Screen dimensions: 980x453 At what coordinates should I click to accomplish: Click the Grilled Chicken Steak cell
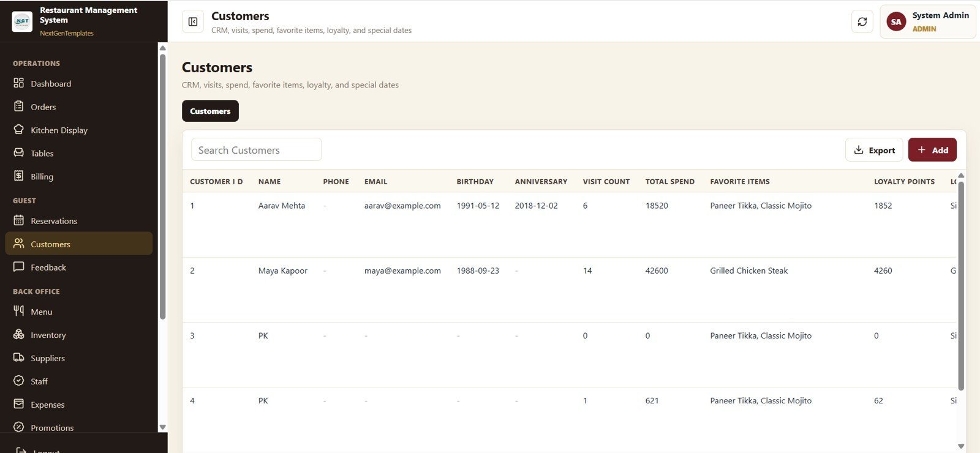[749, 271]
